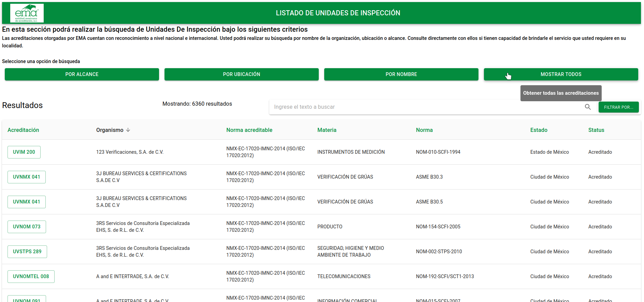
Task: Sort by Organismo column header
Action: tap(110, 130)
